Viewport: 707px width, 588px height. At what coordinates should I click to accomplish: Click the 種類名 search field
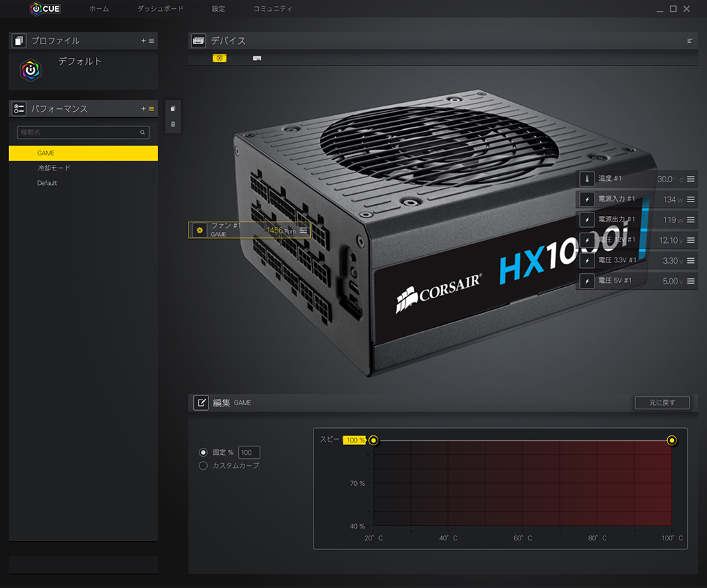(83, 132)
